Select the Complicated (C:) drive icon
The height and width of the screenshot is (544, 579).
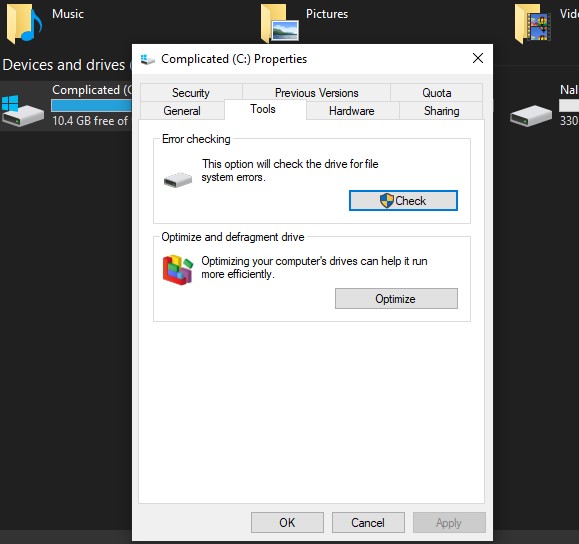(x=22, y=111)
